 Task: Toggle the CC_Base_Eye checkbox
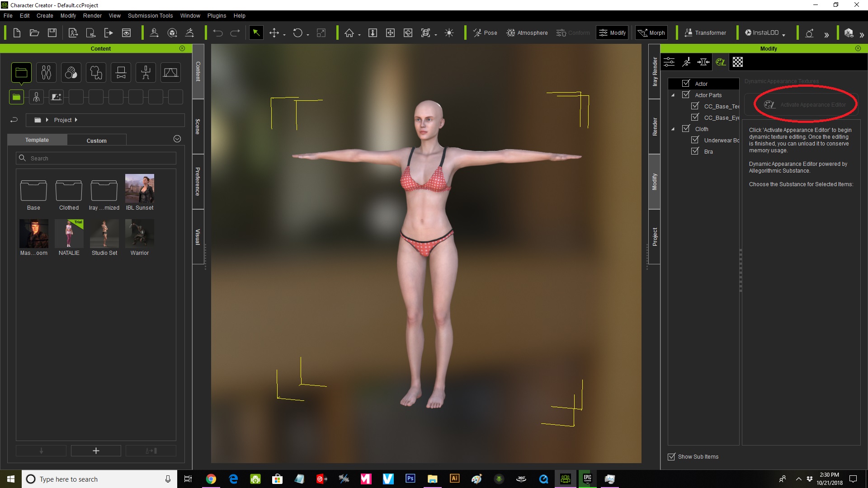695,117
